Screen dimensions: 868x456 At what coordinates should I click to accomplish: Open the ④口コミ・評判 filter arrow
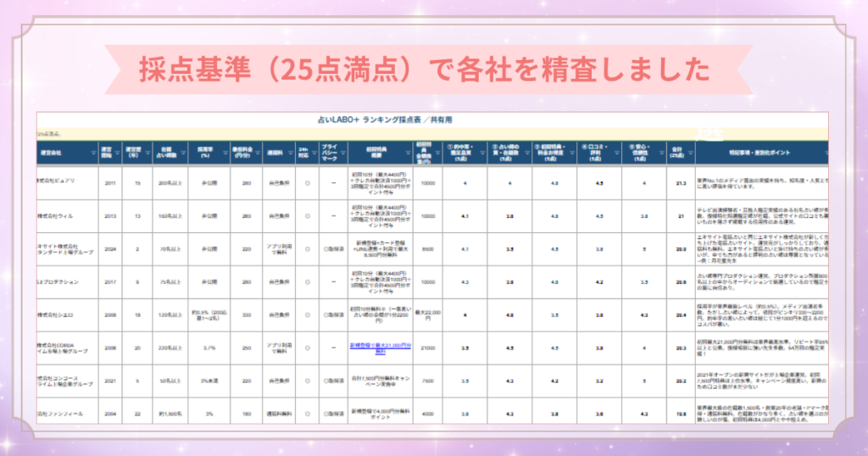(x=617, y=153)
